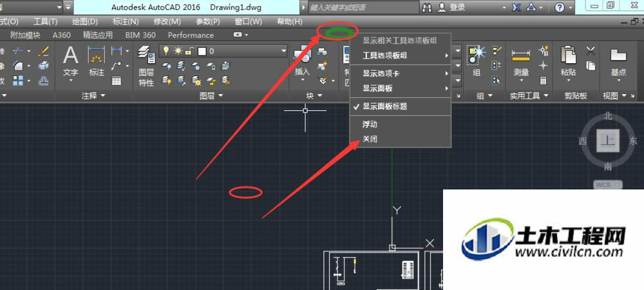Open the 绘图(D) menu
Screen dimensions: 644x290
click(x=84, y=21)
